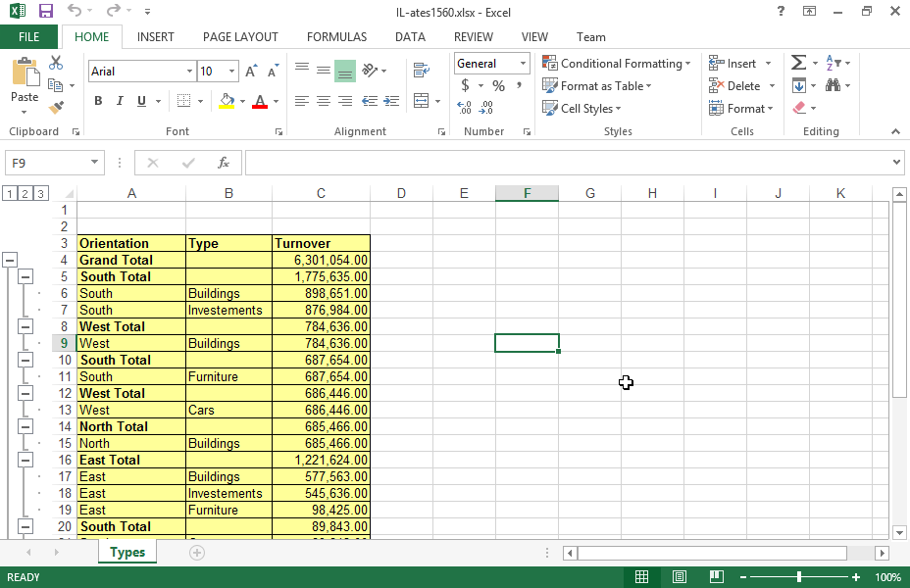
Task: Click the Increase Font Size icon
Action: click(252, 72)
